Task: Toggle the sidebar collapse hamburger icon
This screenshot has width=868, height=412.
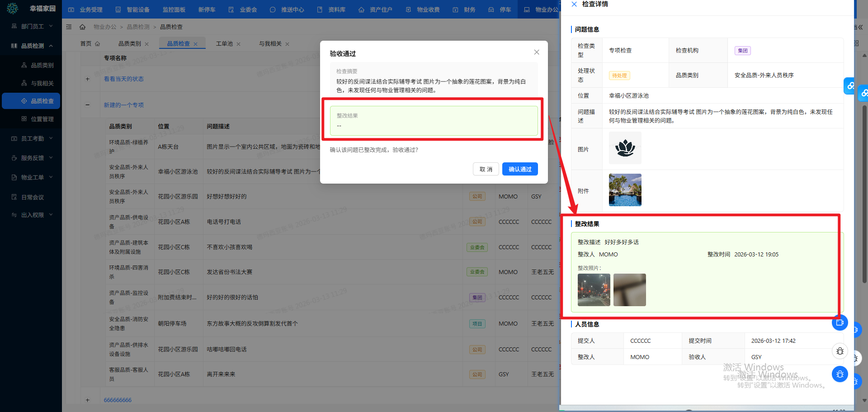Action: click(69, 27)
